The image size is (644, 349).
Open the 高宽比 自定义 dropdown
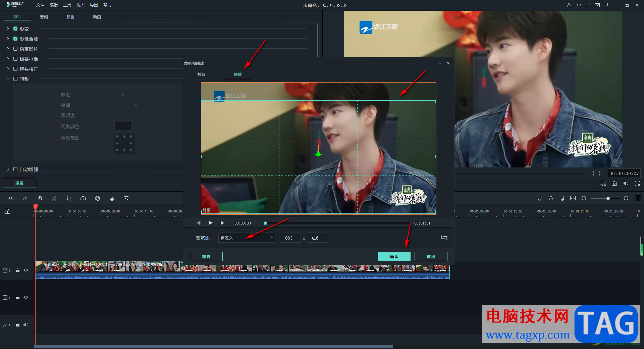click(x=247, y=238)
